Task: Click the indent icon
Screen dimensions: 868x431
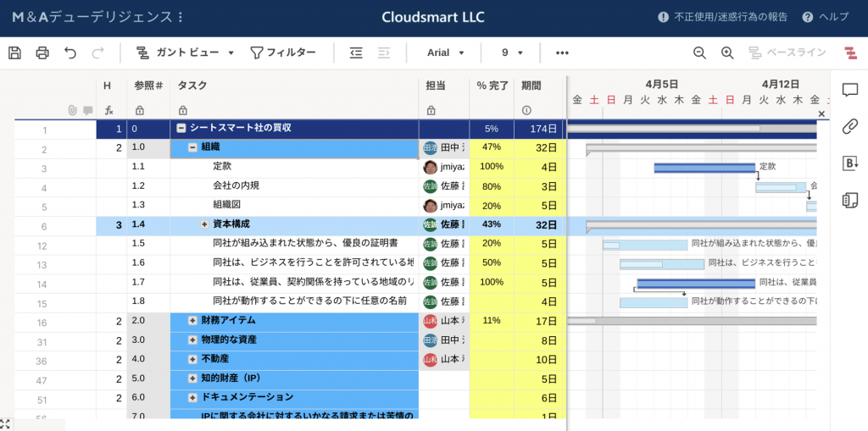Action: [x=384, y=52]
